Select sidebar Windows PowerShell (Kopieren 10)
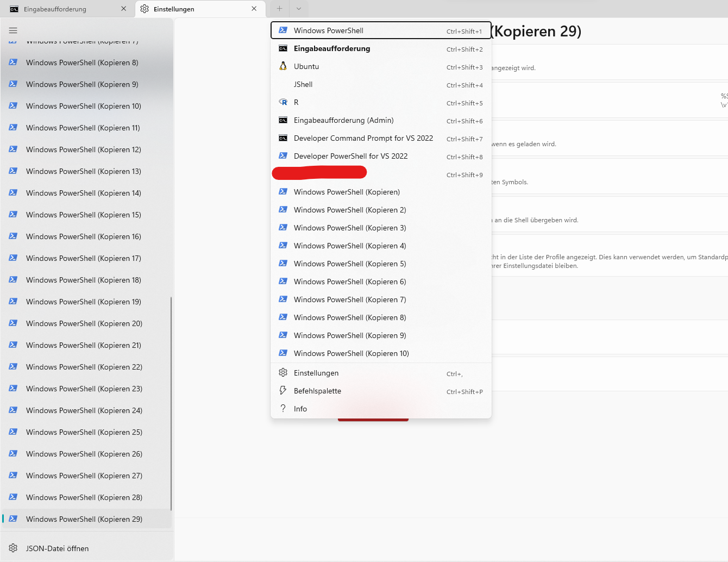This screenshot has width=728, height=562. pyautogui.click(x=87, y=106)
